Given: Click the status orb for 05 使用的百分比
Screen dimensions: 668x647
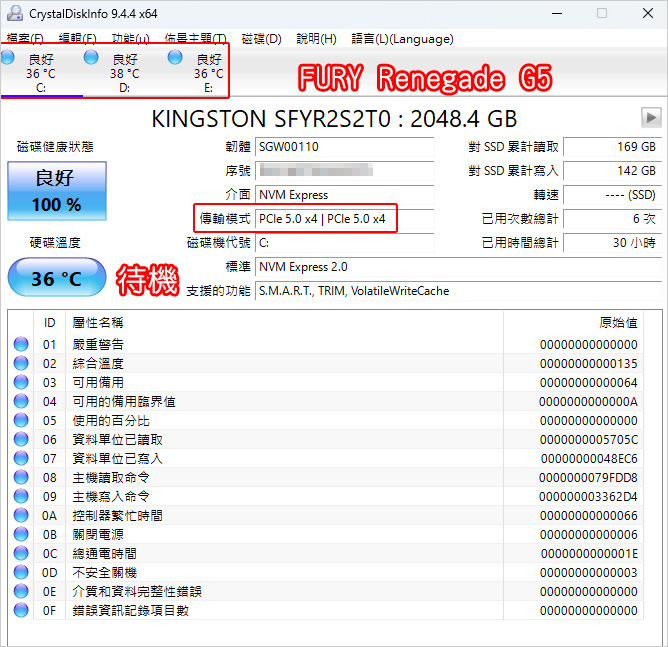Looking at the screenshot, I should 21,420.
